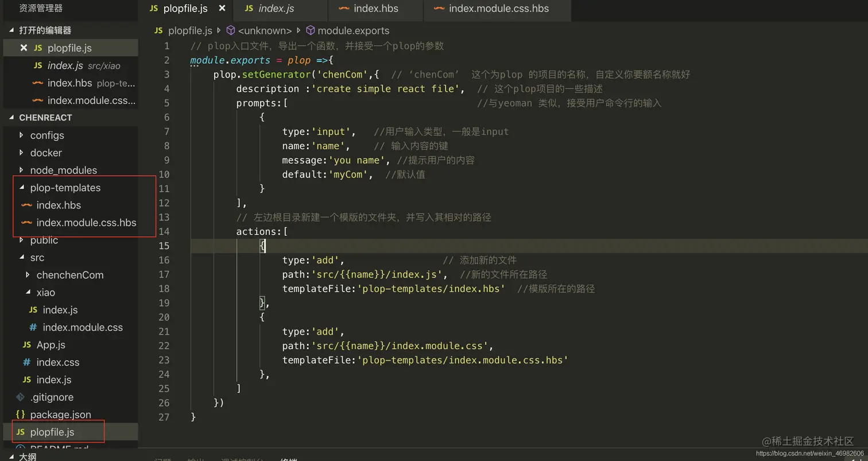Close plopfile.js in open editors list

pyautogui.click(x=24, y=48)
